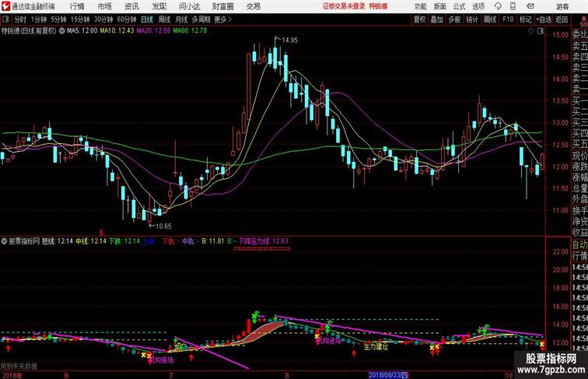588x379 pixels.
Task: Toggle the side panel icon atop chart
Action: (541, 32)
